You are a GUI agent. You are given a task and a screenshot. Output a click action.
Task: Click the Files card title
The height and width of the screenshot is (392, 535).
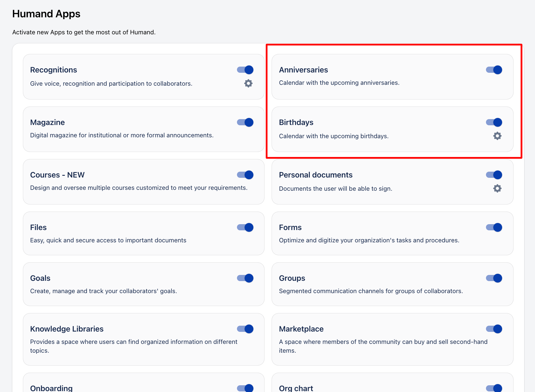click(38, 227)
